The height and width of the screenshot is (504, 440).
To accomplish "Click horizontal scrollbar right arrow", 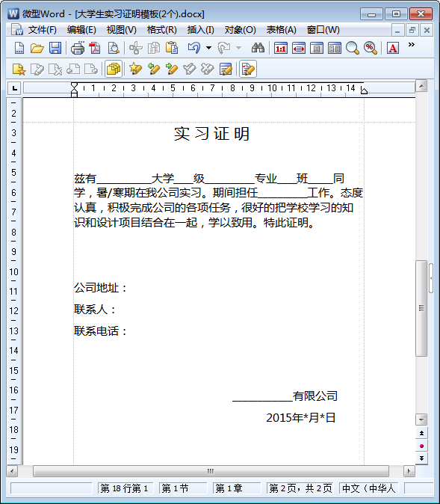I will [x=409, y=472].
